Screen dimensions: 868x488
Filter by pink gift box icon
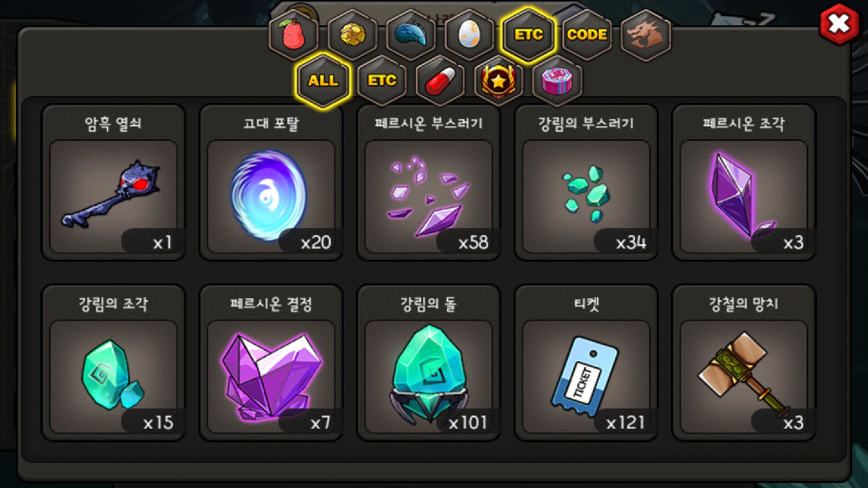(x=557, y=81)
